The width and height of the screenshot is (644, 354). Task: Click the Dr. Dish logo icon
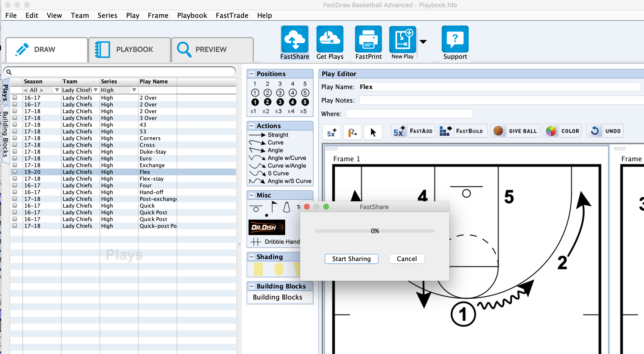[x=267, y=227]
